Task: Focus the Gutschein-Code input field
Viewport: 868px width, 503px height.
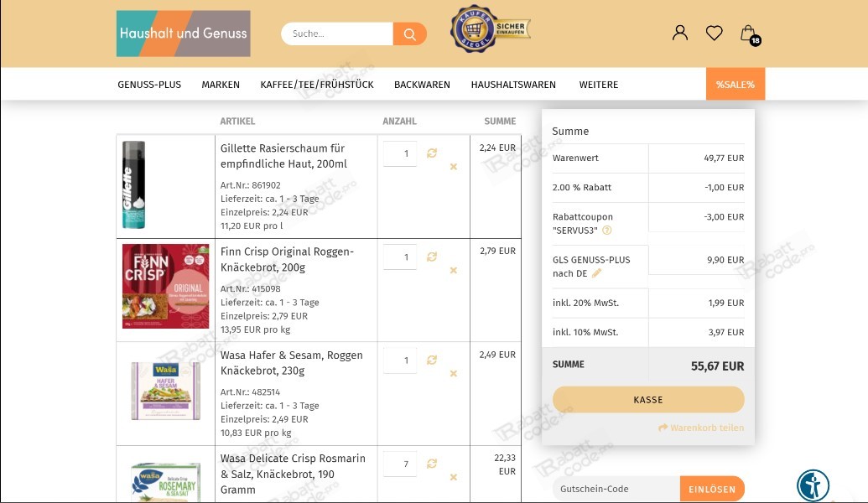Action: [x=616, y=489]
